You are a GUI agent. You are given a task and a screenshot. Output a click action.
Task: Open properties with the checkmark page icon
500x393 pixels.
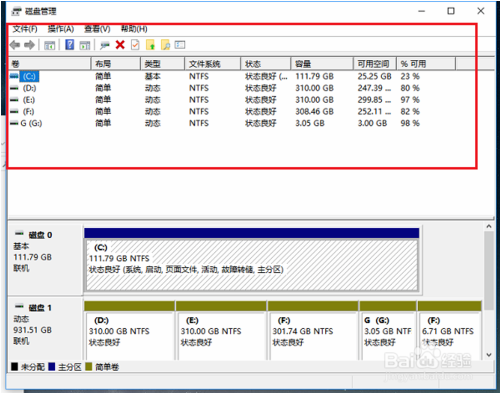pos(135,45)
